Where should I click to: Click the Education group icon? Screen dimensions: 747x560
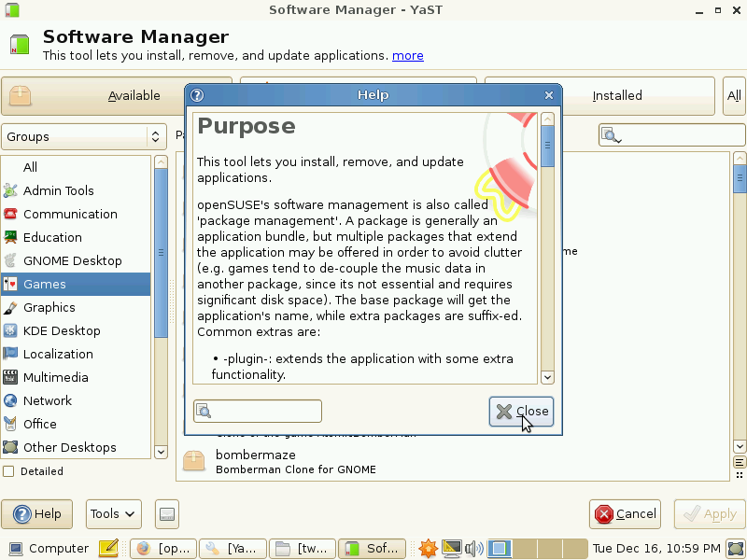click(x=10, y=238)
